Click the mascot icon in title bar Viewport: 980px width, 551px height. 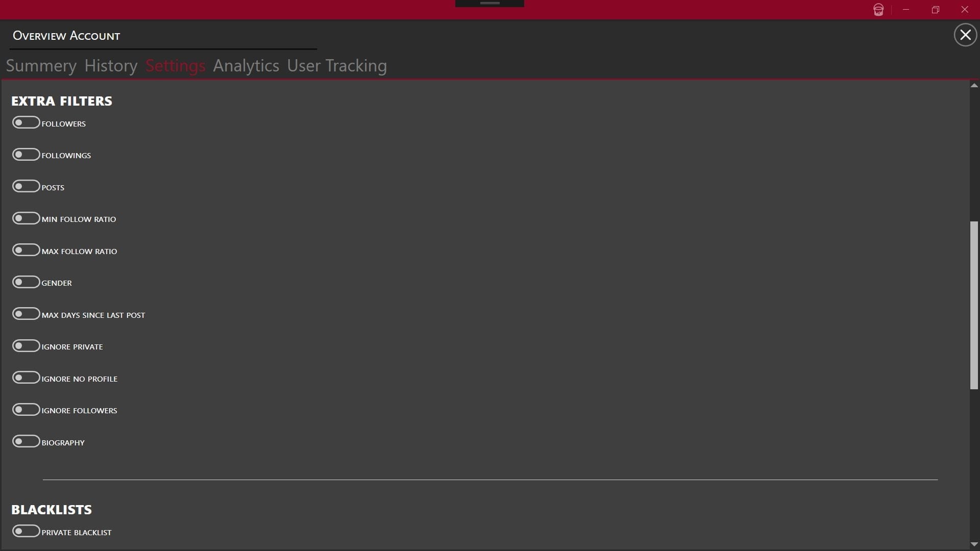point(878,10)
